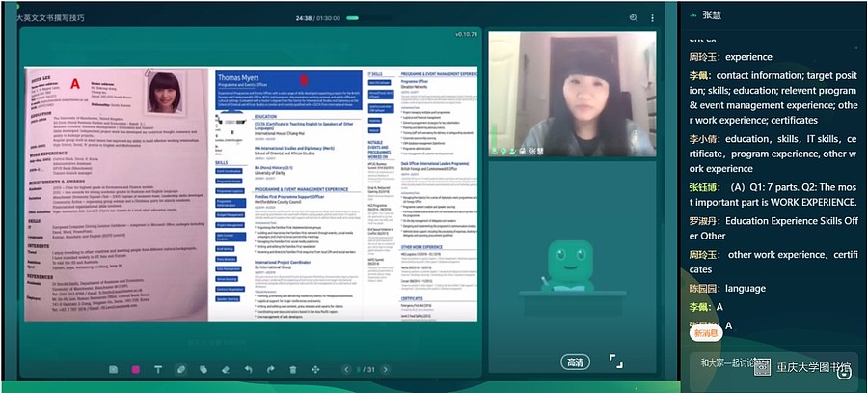The height and width of the screenshot is (393, 868).
Task: Redo the whiteboard action
Action: 271,369
